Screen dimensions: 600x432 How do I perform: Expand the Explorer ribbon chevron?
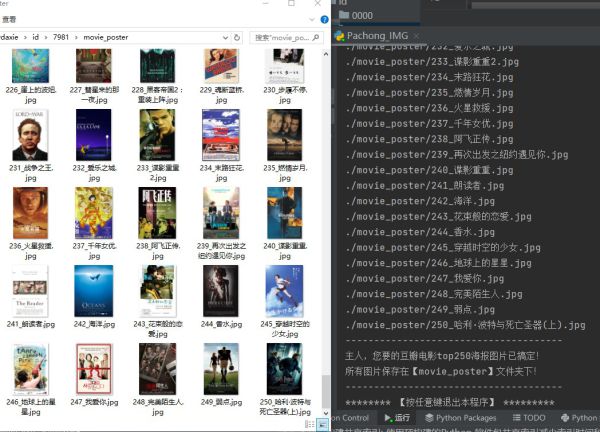[310, 20]
